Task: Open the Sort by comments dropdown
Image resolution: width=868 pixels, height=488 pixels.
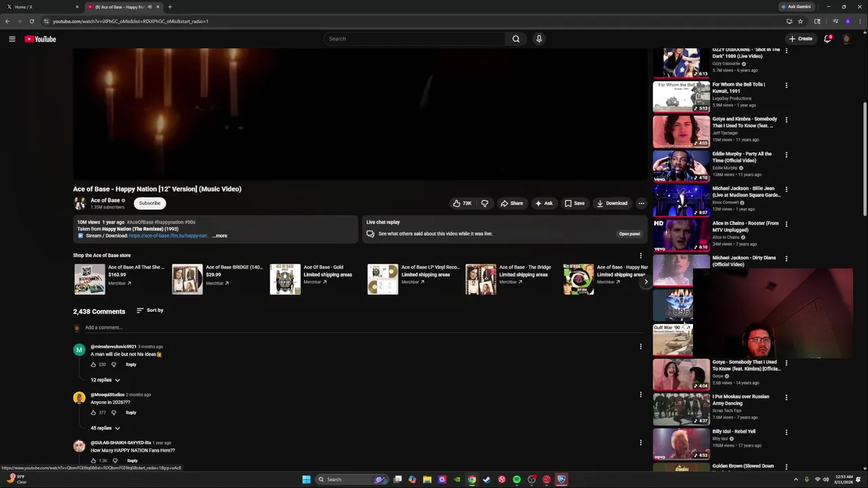Action: tap(150, 310)
